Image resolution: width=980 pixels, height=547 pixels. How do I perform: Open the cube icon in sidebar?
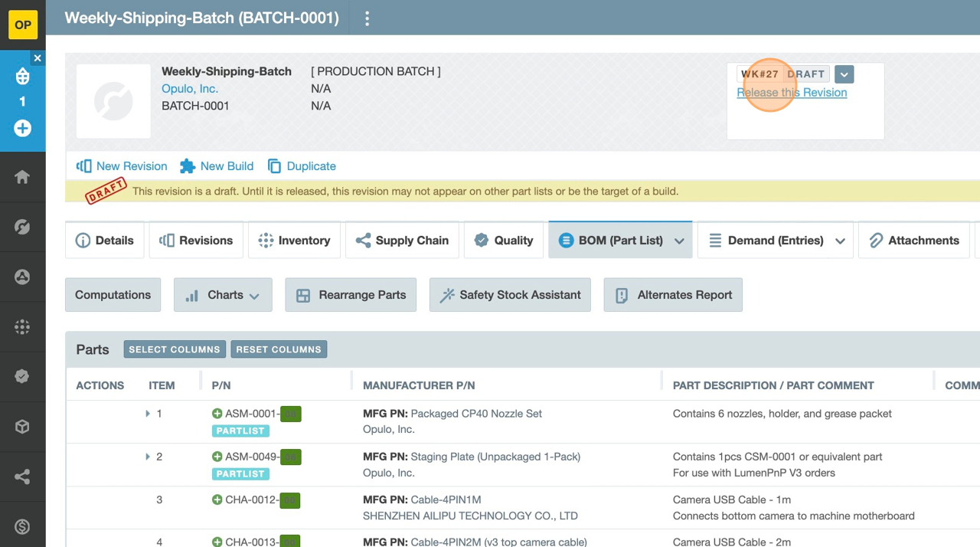[x=22, y=427]
